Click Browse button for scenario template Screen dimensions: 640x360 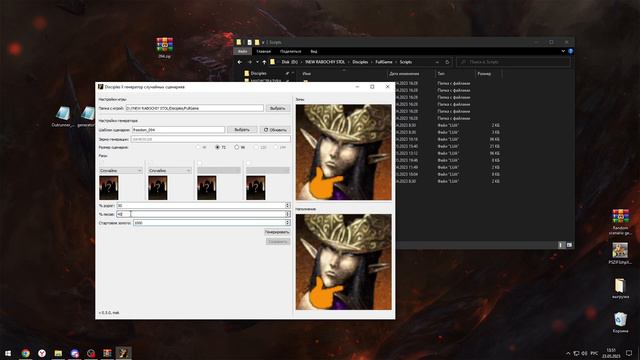pos(242,129)
